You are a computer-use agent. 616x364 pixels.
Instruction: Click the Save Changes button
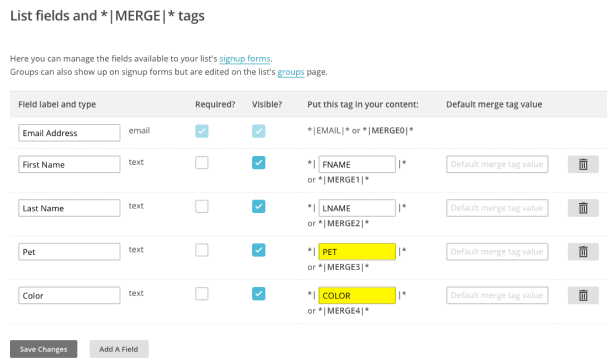[44, 349]
